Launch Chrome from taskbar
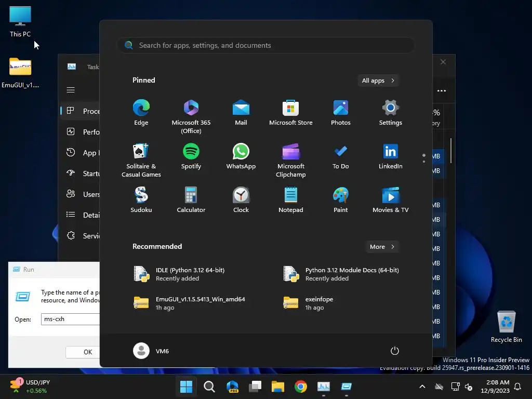The height and width of the screenshot is (399, 532). [x=301, y=387]
